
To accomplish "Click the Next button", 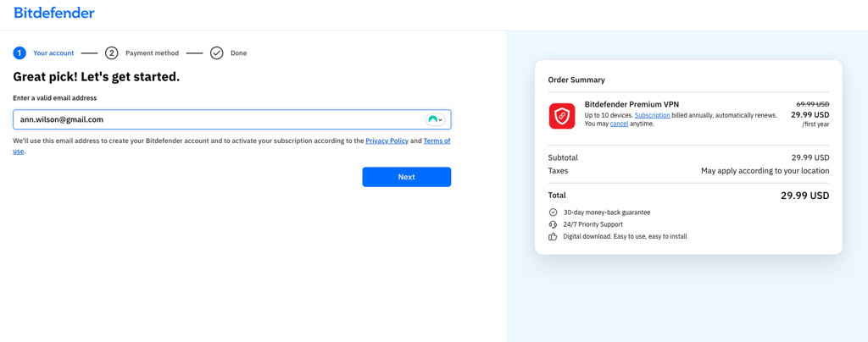I will pos(407,177).
